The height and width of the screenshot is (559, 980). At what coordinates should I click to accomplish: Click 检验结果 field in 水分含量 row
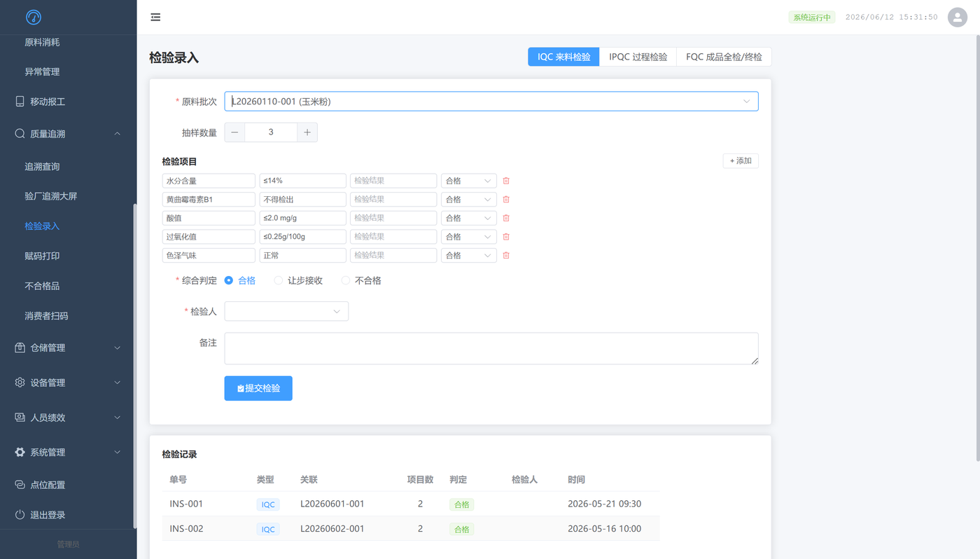point(393,181)
